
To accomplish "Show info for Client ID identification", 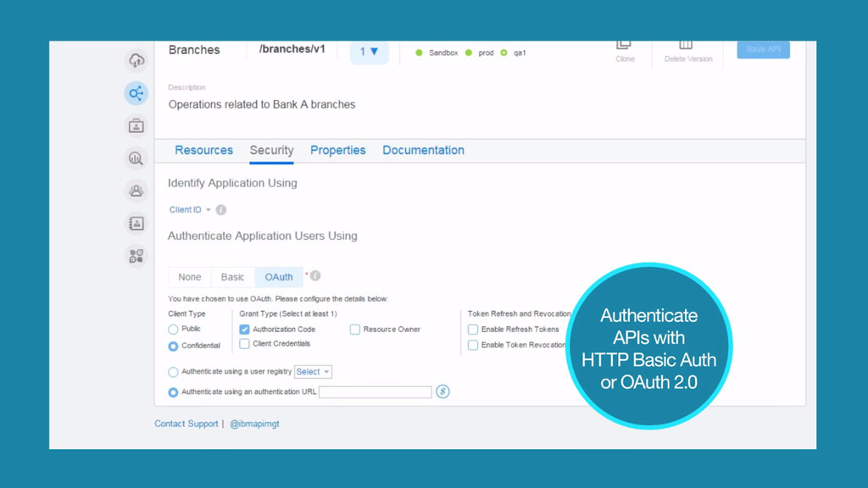I will pyautogui.click(x=221, y=210).
